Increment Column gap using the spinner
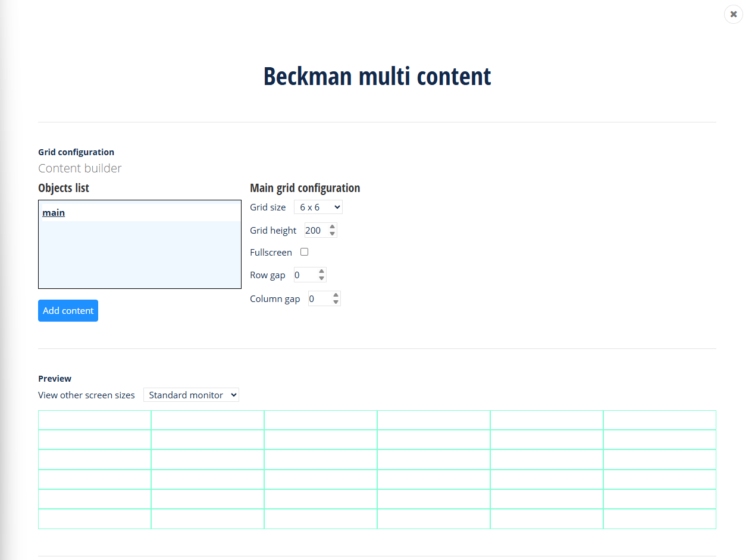 tap(336, 295)
